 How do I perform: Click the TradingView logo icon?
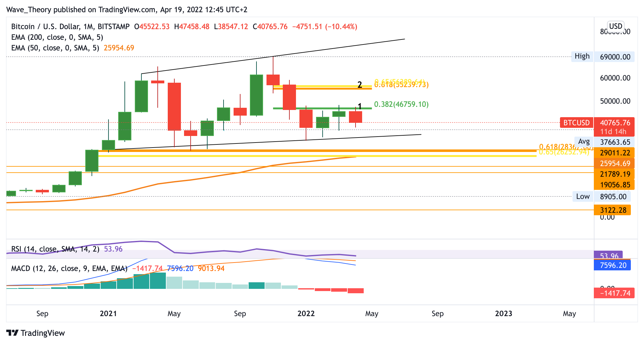[x=13, y=333]
